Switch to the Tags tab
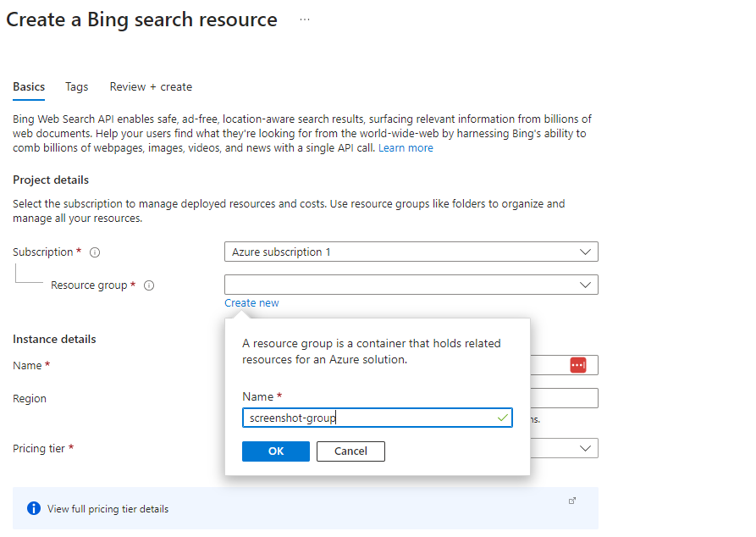The width and height of the screenshot is (756, 537). point(77,86)
